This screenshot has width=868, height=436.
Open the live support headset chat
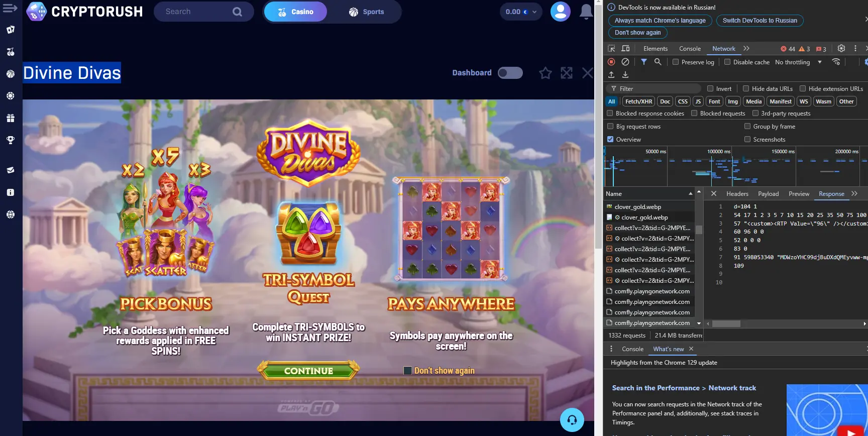(572, 420)
